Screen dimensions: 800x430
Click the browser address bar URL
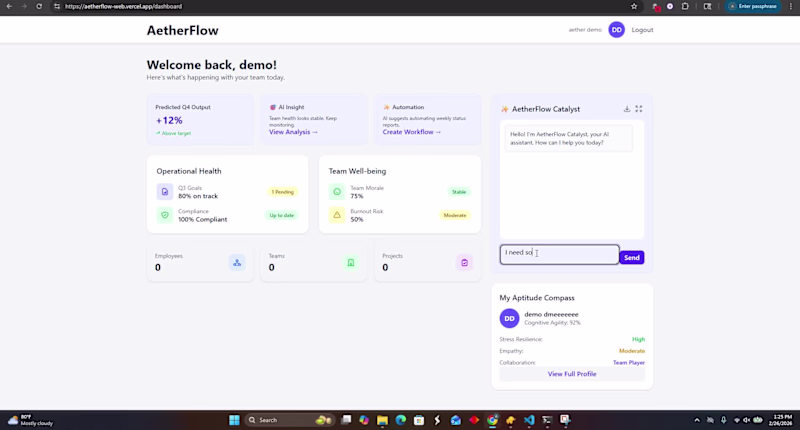(x=123, y=6)
